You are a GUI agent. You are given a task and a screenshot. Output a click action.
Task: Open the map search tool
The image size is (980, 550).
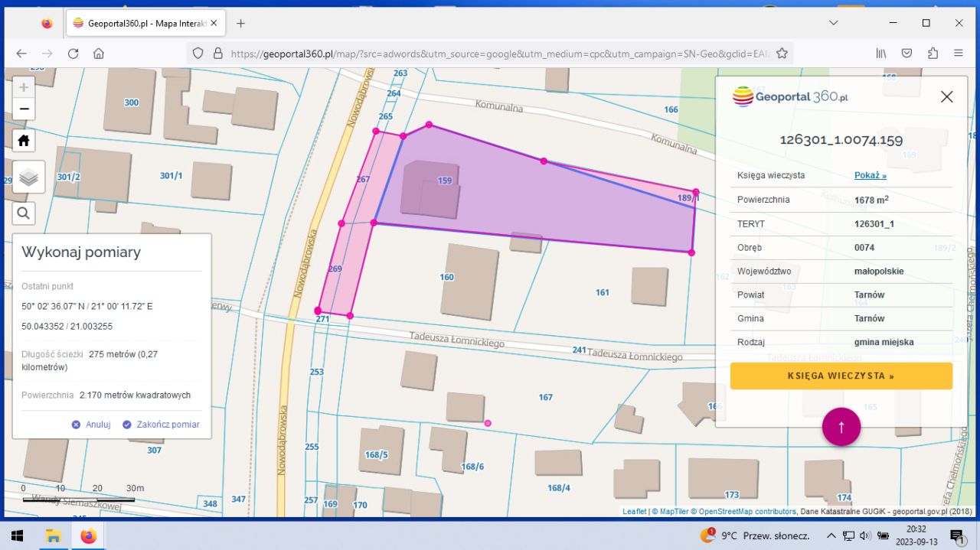click(x=24, y=213)
